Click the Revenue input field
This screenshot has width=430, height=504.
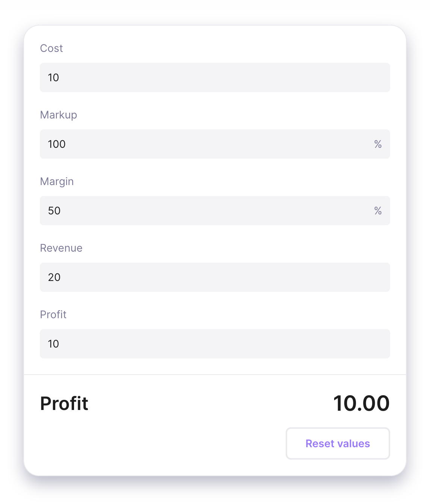click(x=215, y=277)
